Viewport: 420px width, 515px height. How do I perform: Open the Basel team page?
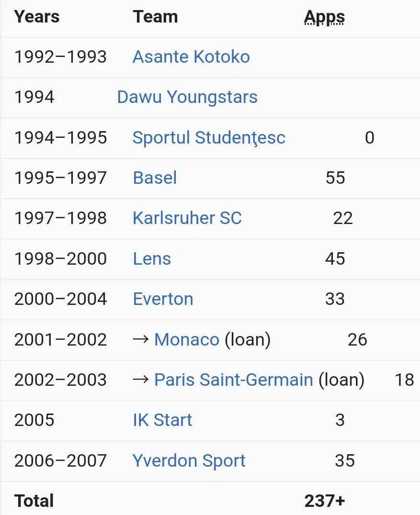click(x=155, y=178)
